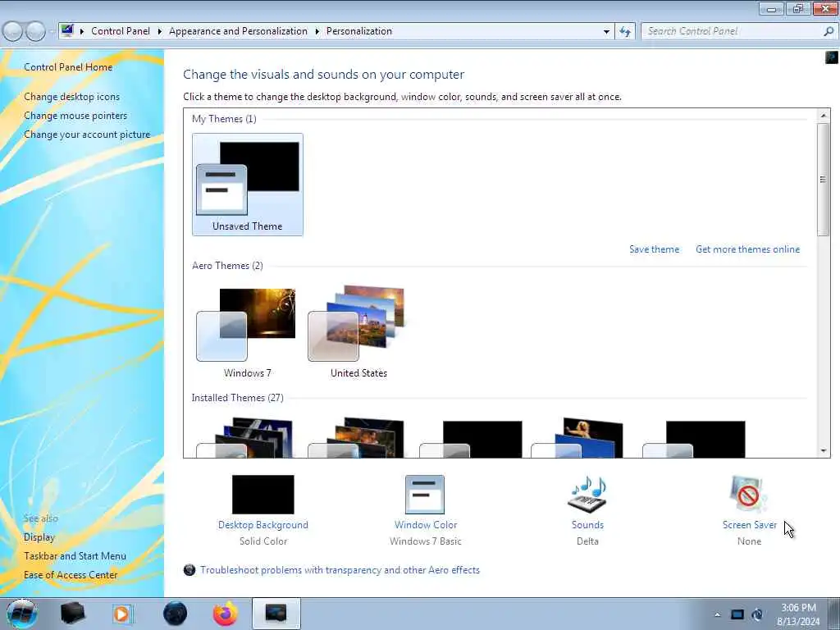The width and height of the screenshot is (840, 630).
Task: Open Taskbar and Start Menu link
Action: [x=75, y=556]
